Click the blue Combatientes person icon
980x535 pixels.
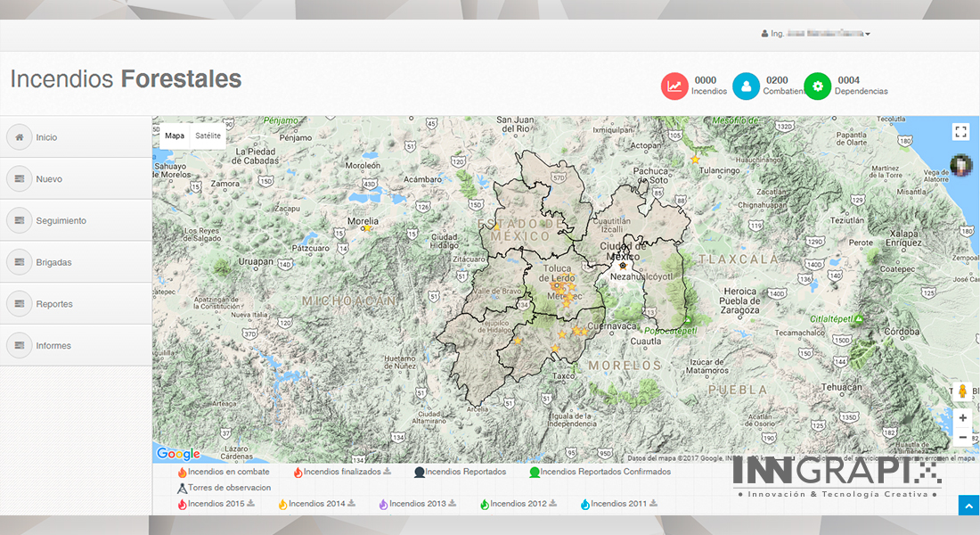click(x=746, y=86)
